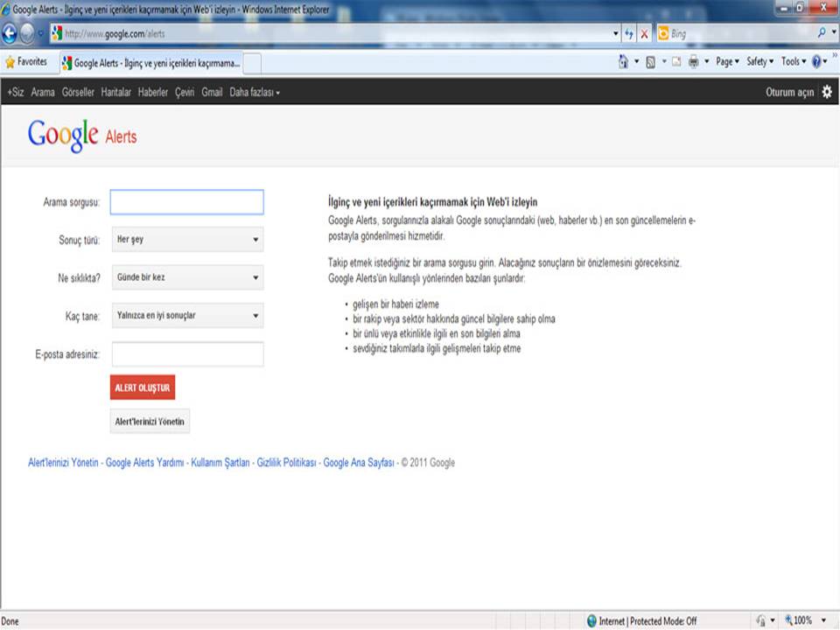Click the 'gelişen bir haberi izleme' bullet
Image resolution: width=840 pixels, height=630 pixels.
[x=395, y=304]
